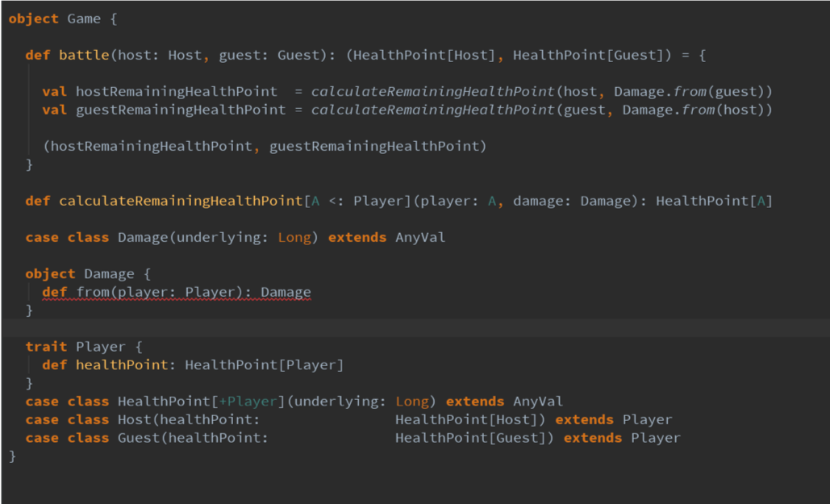Click AnyVal in HealthPoint class declaration
Screen dimensions: 830x504
537,402
